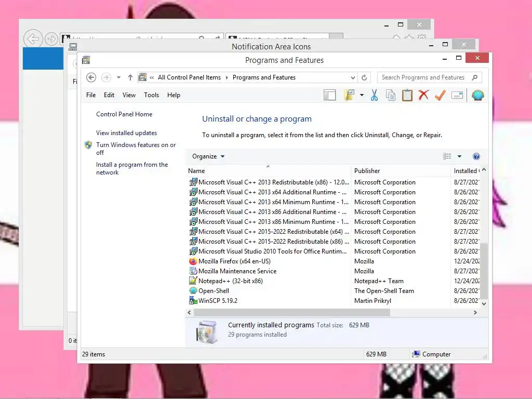The height and width of the screenshot is (399, 532).
Task: Expand the view options dropdown arrow
Action: pyautogui.click(x=459, y=156)
